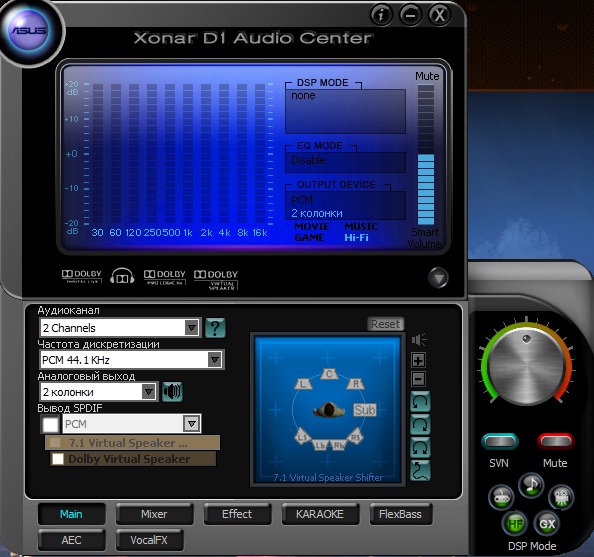Turn the master volume knob
This screenshot has width=594, height=557.
pyautogui.click(x=527, y=367)
